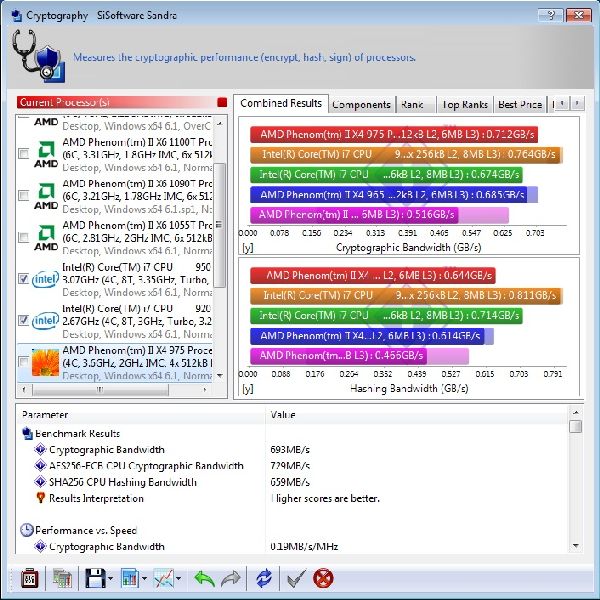Open the save icon dropdown arrow

[111, 579]
